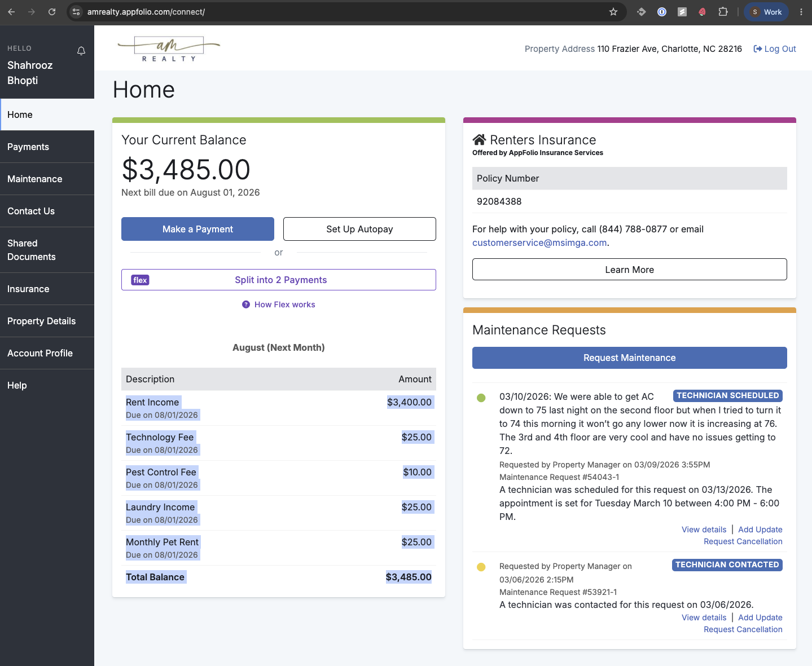Click the $3,400.00 rent amount
812x666 pixels.
click(x=410, y=402)
